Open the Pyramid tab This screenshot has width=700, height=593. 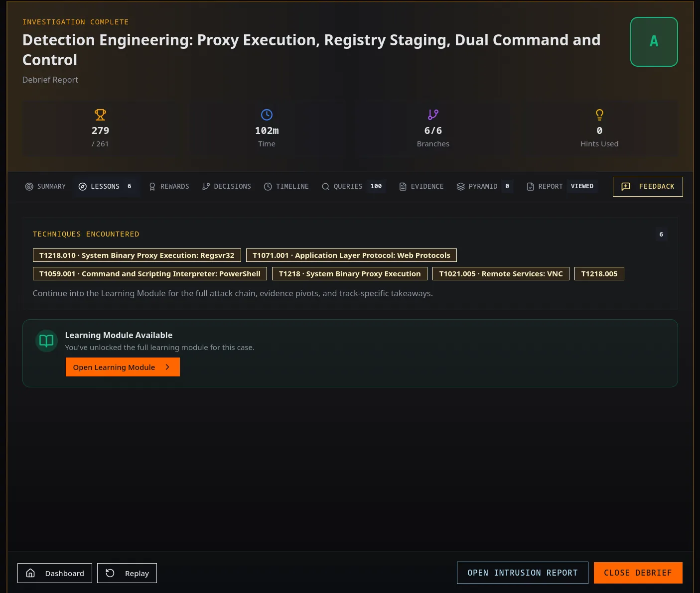(485, 186)
